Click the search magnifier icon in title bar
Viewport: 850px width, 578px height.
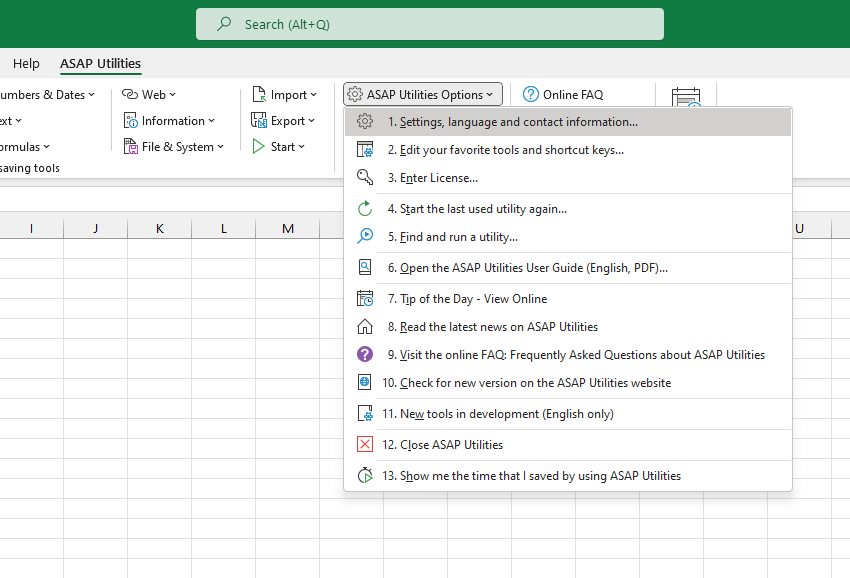(224, 24)
